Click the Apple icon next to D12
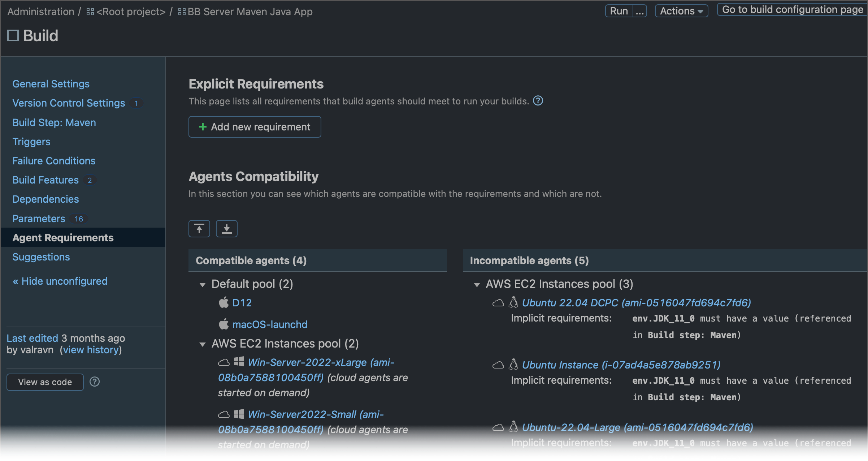 [224, 303]
